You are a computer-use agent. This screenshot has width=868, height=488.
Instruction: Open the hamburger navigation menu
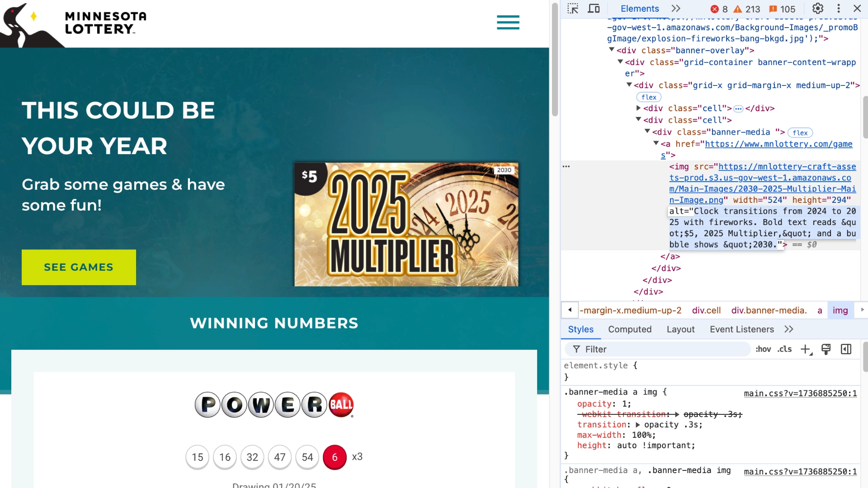(x=508, y=22)
